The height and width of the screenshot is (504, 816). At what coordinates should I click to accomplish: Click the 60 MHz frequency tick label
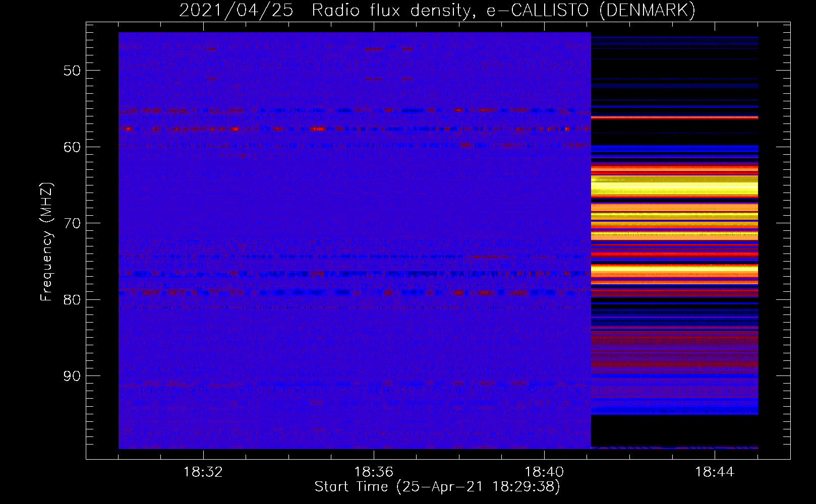(x=72, y=147)
